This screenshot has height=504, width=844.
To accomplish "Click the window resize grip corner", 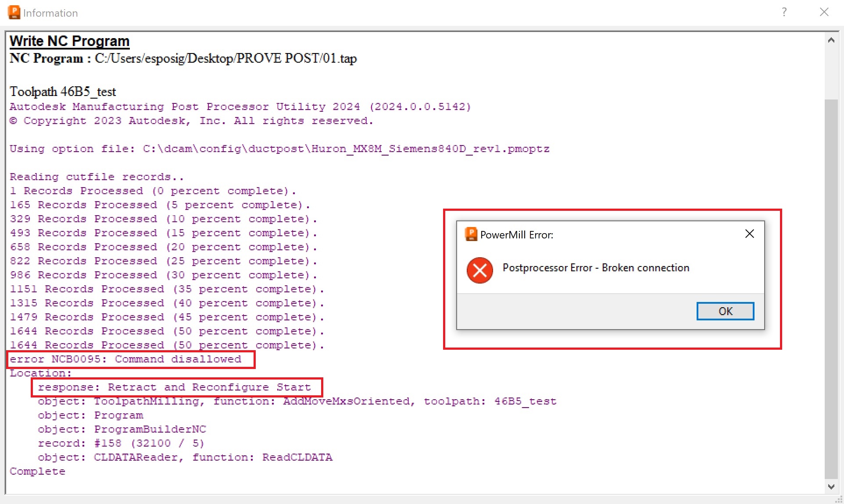I will (839, 500).
